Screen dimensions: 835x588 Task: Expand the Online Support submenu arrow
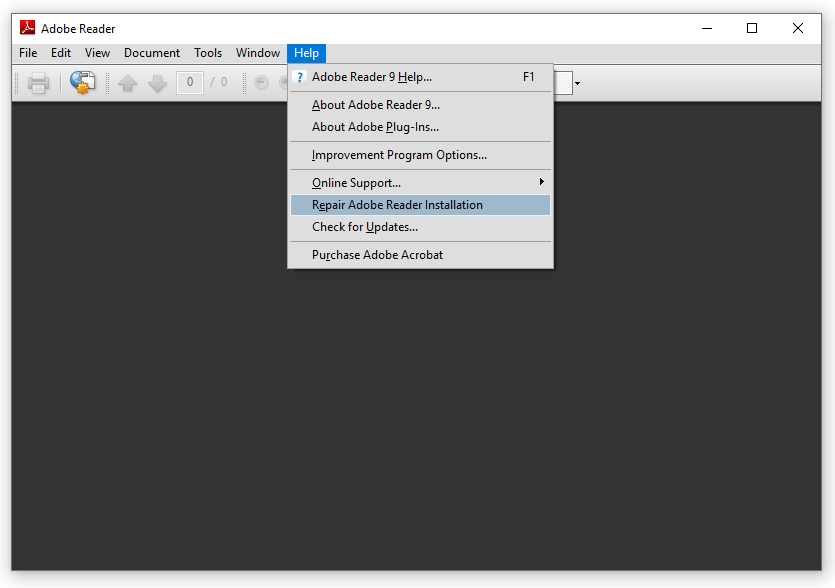point(542,182)
